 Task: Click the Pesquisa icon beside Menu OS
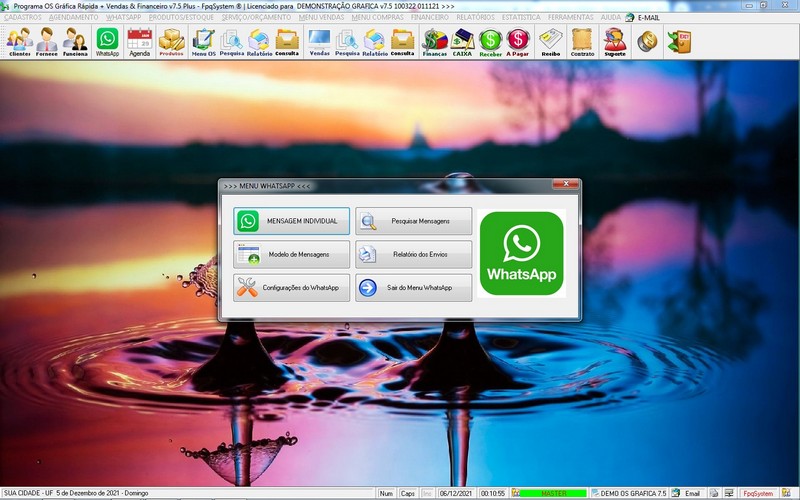[x=232, y=42]
